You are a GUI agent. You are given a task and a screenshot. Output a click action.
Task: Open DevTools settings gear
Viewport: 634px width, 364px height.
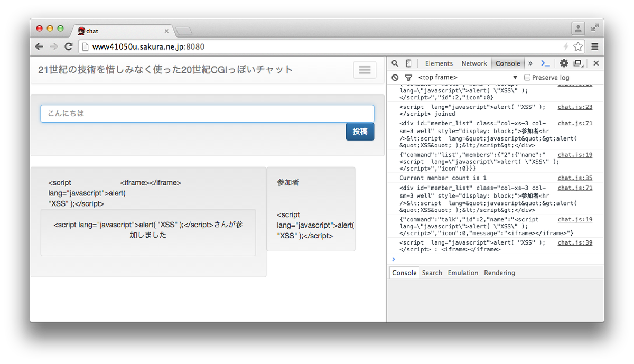click(564, 63)
